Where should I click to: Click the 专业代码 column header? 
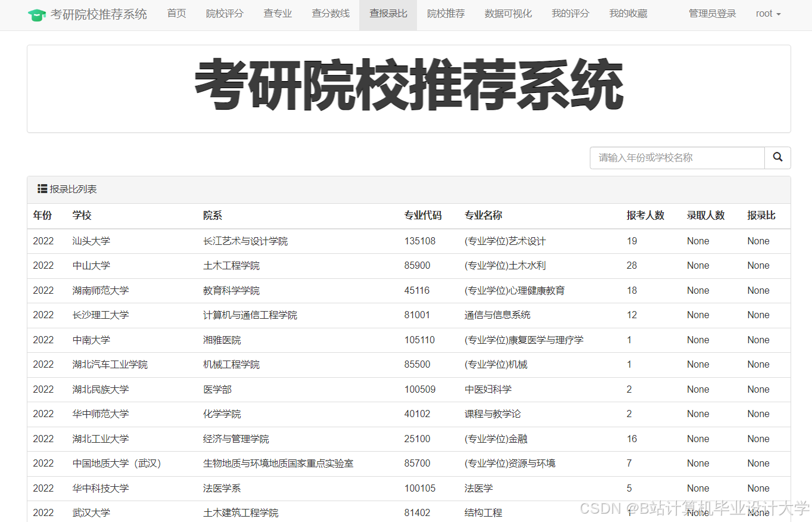coord(423,216)
